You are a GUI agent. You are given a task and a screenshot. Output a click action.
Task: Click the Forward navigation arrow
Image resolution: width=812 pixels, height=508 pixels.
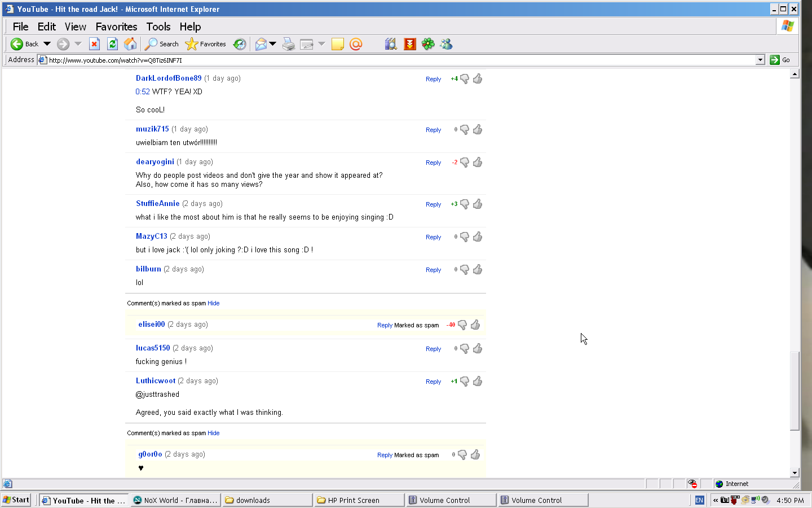(63, 44)
